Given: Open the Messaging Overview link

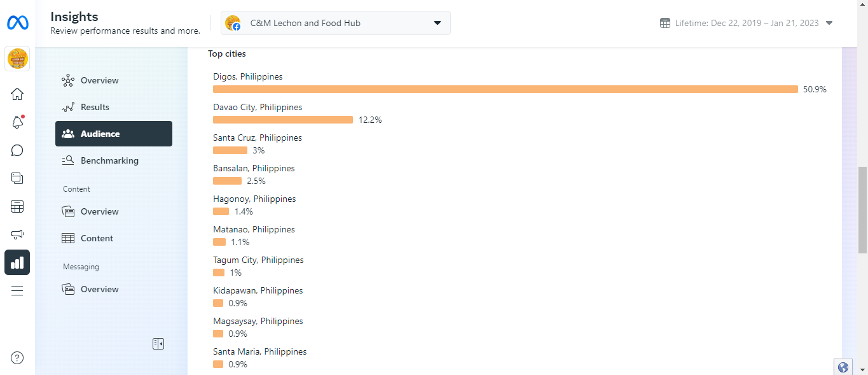Looking at the screenshot, I should (x=99, y=289).
